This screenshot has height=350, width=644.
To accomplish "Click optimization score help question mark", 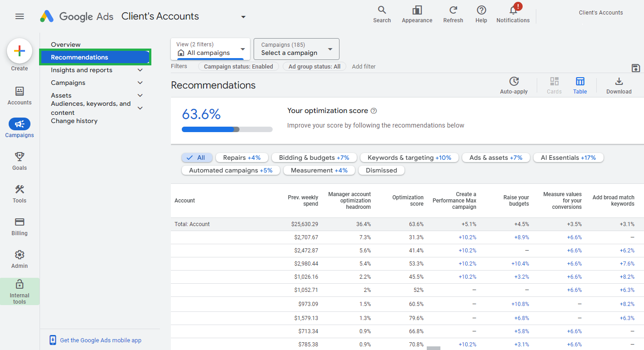I will [x=374, y=111].
